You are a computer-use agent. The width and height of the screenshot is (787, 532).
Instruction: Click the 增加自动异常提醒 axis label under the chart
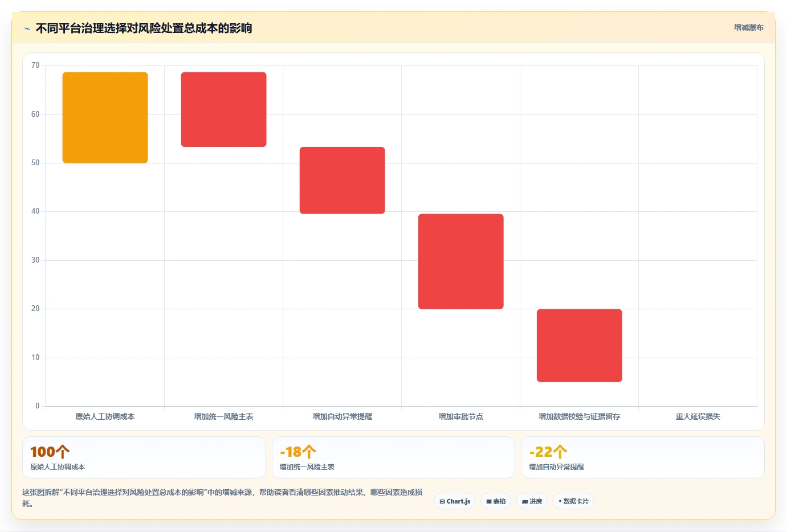pyautogui.click(x=342, y=416)
